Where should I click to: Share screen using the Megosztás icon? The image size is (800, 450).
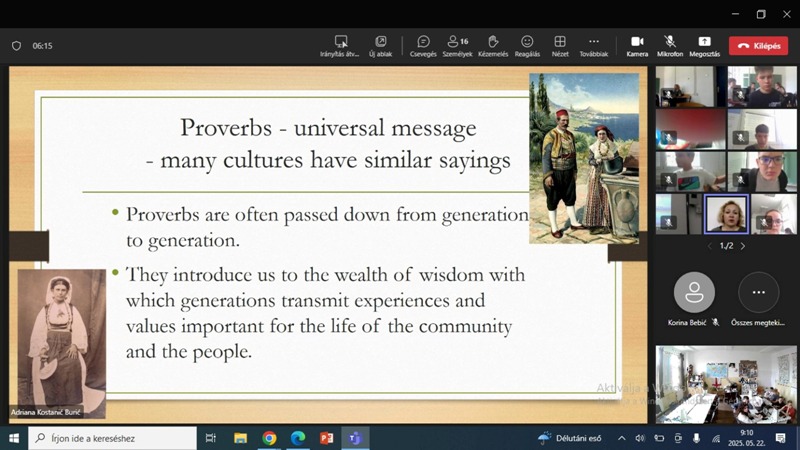coord(704,42)
